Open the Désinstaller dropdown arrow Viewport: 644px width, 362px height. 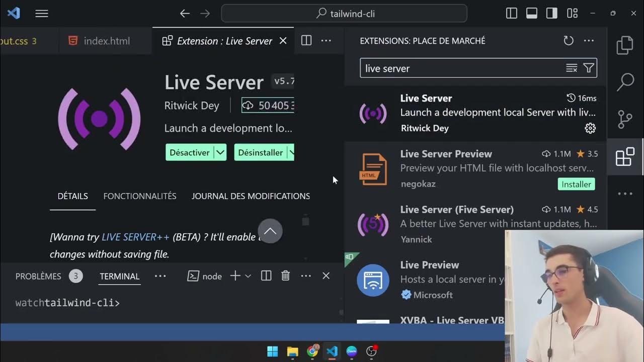[x=291, y=152]
